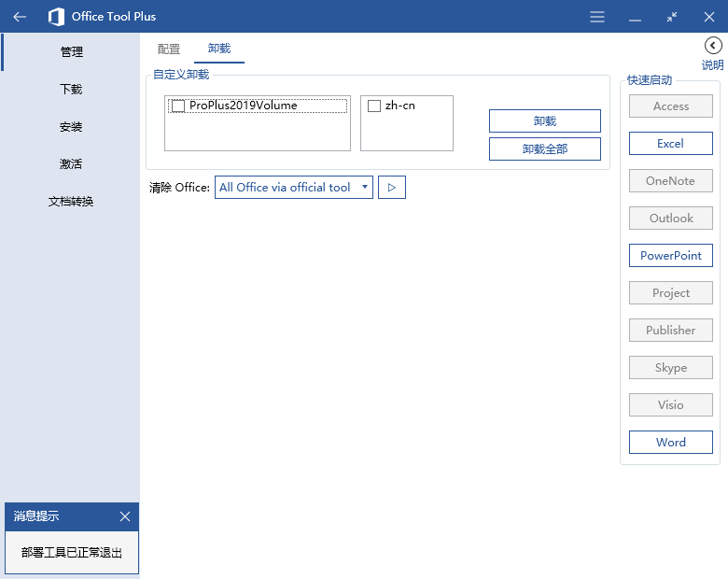This screenshot has width=728, height=579.
Task: Launch PowerPoint from quick start
Action: tap(671, 255)
